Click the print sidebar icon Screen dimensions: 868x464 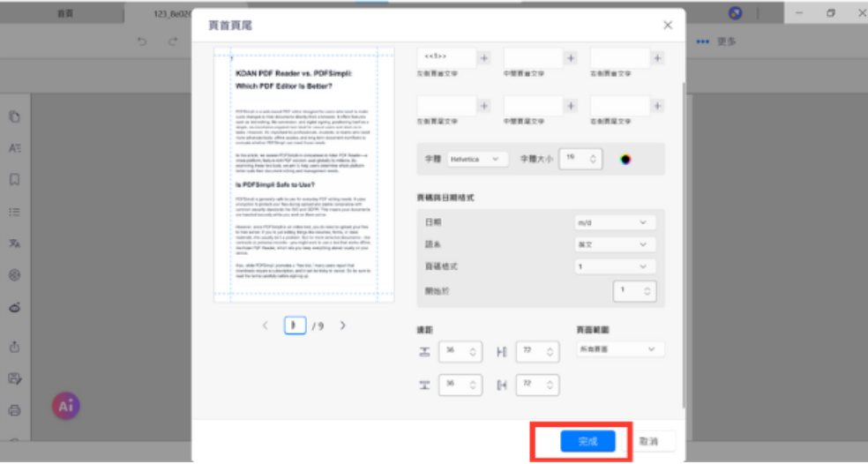coord(15,411)
